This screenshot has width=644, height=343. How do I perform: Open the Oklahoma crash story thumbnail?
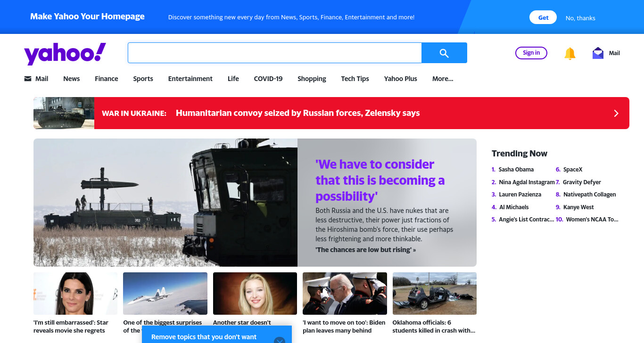435,294
